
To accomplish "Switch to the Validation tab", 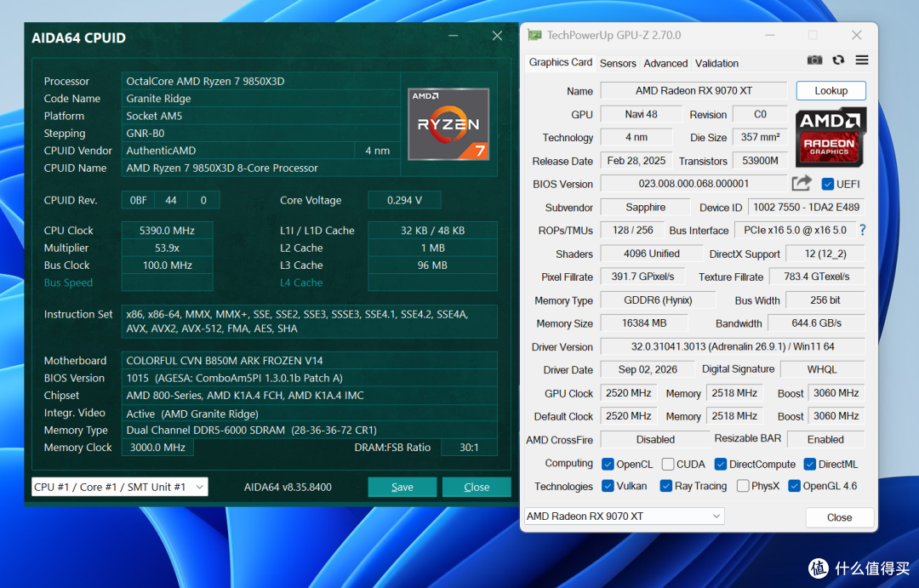I will tap(716, 63).
